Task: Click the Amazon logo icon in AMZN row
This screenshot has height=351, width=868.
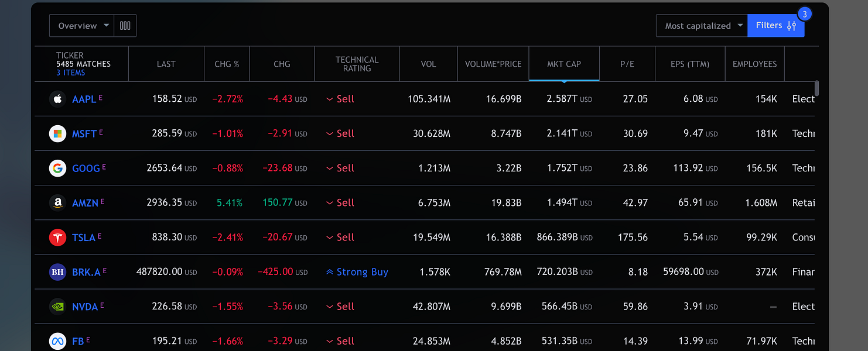Action: click(x=57, y=202)
